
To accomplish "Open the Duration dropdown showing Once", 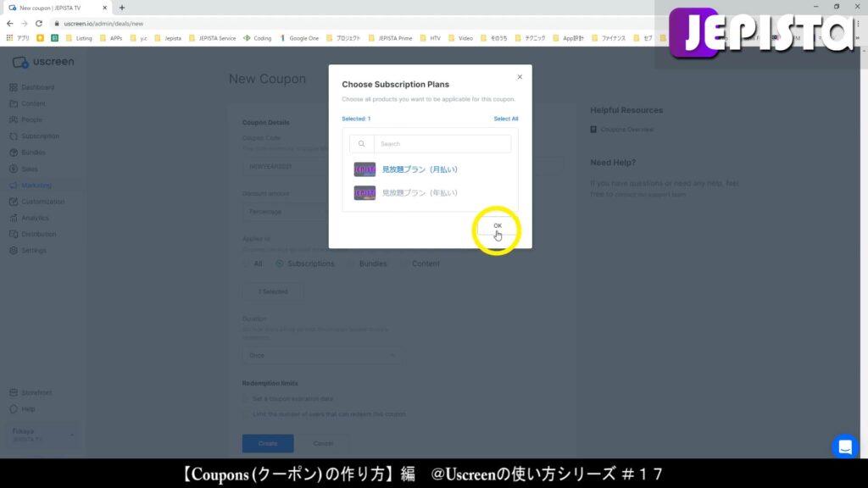I will (x=321, y=355).
